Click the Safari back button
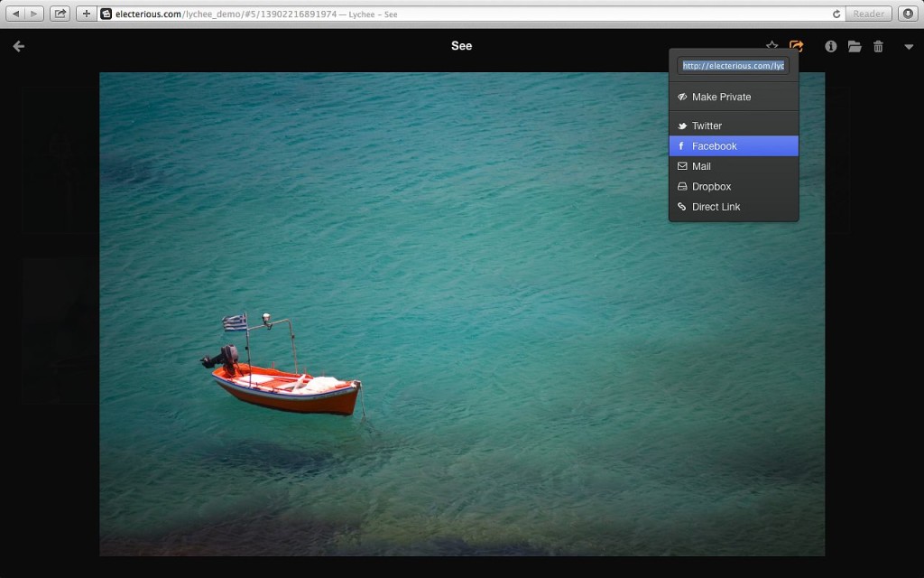Viewport: 924px width, 578px height. tap(16, 14)
